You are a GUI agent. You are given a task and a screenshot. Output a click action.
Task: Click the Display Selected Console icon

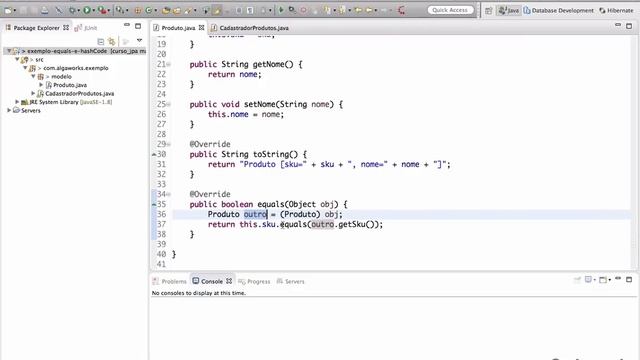(588, 280)
